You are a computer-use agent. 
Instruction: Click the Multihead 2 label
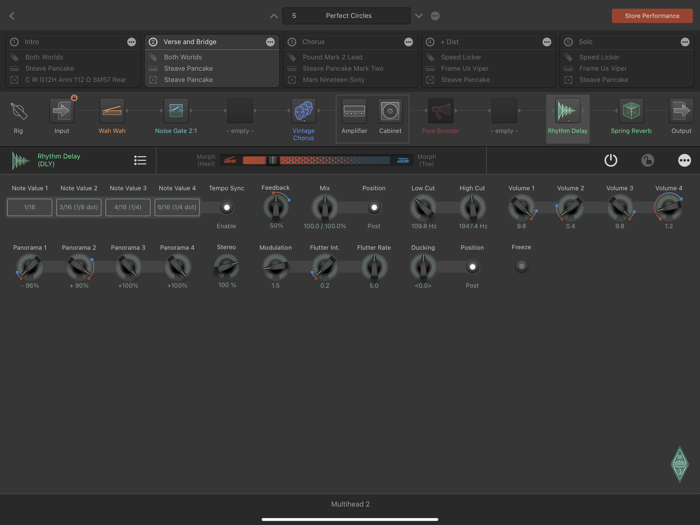(x=350, y=504)
